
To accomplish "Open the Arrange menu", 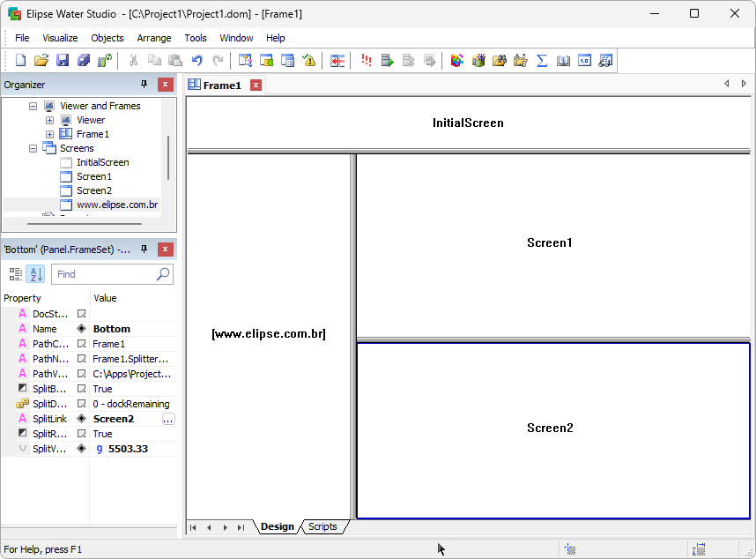I will pos(154,38).
